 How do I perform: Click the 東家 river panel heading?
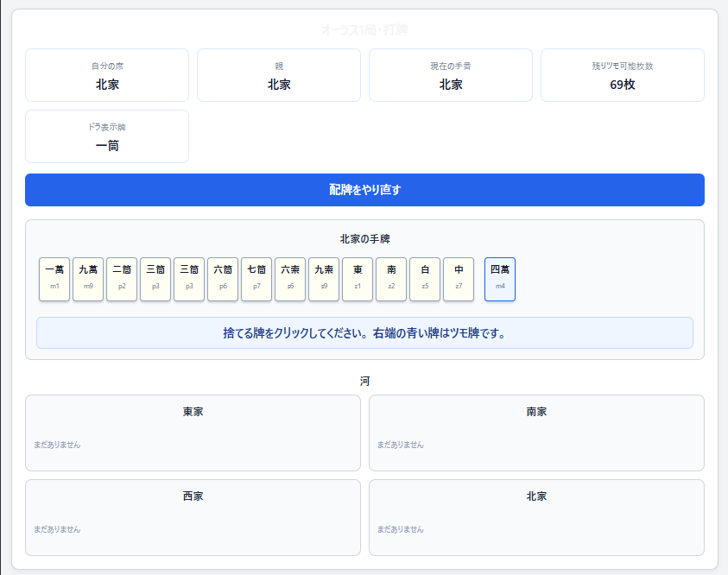(193, 412)
